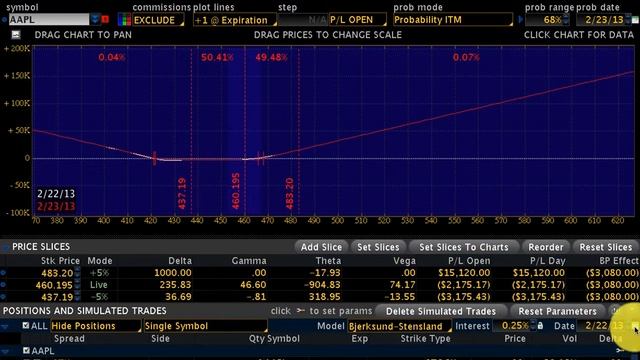Click the Reorder button
Viewport: 640px width, 360px height.
click(546, 247)
